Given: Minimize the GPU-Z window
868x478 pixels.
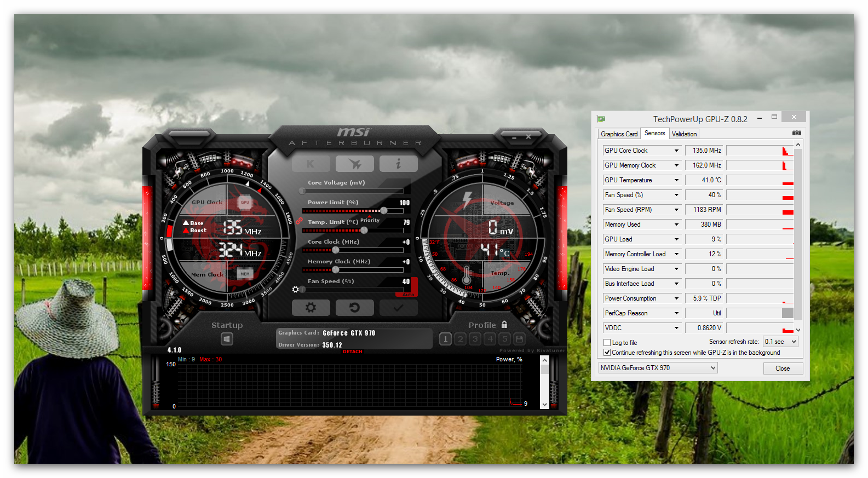Looking at the screenshot, I should point(760,118).
